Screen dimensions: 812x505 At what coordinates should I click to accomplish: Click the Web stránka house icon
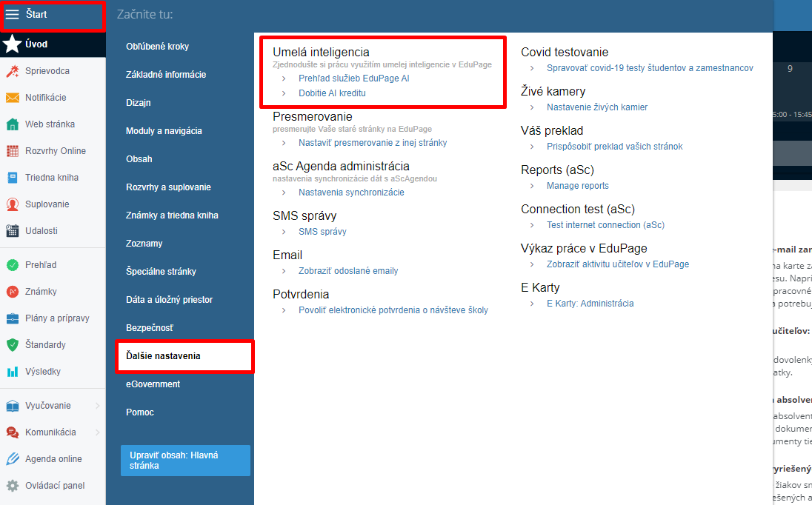pos(13,124)
